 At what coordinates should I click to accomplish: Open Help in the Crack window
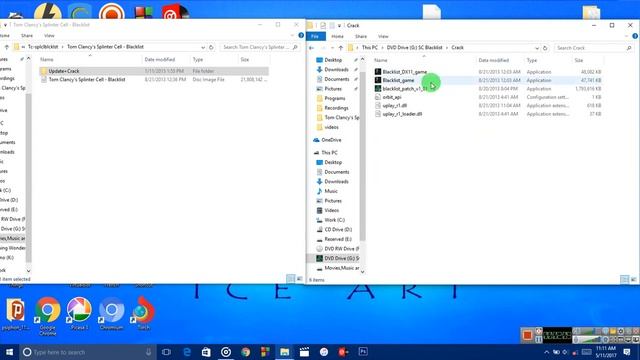635,36
